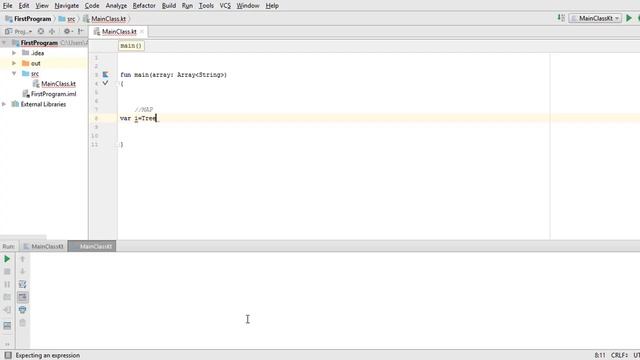Click the green Run button in the top toolbar

(x=629, y=18)
